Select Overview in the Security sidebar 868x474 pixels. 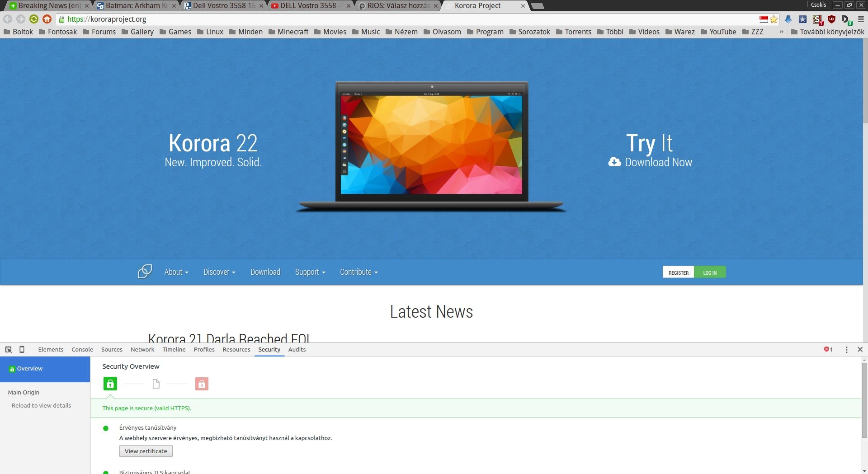pos(45,369)
